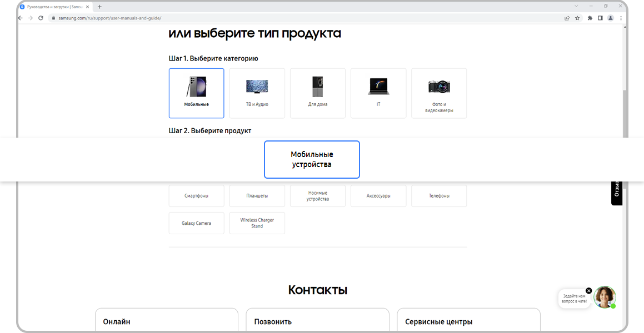
Task: Toggle the browser side panel
Action: [x=600, y=18]
